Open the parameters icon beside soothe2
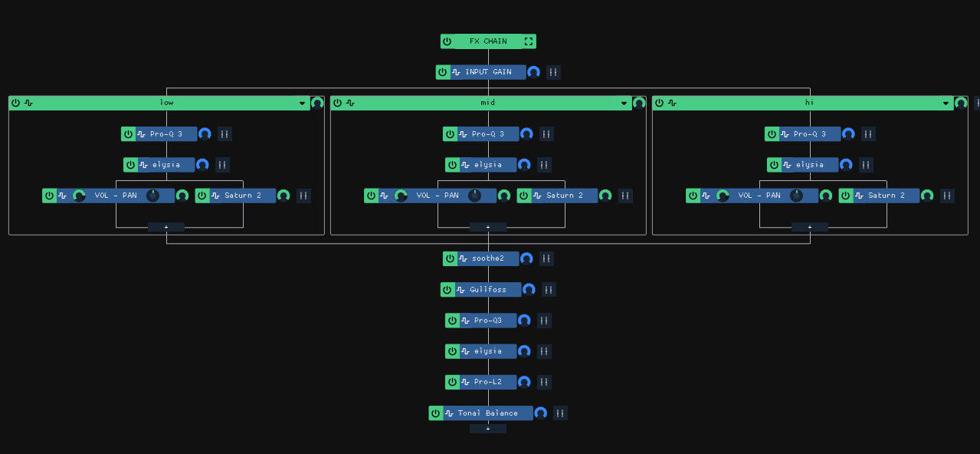Screen dimensions: 980x454 click(546, 258)
